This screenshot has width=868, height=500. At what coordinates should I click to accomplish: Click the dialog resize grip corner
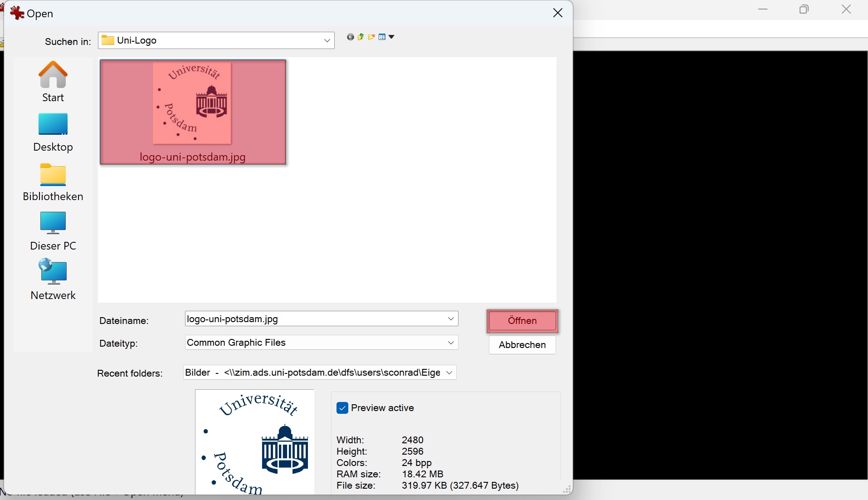(567, 489)
